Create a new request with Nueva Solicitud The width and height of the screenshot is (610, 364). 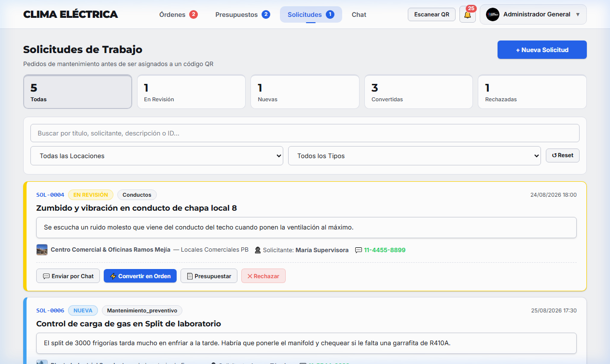542,50
